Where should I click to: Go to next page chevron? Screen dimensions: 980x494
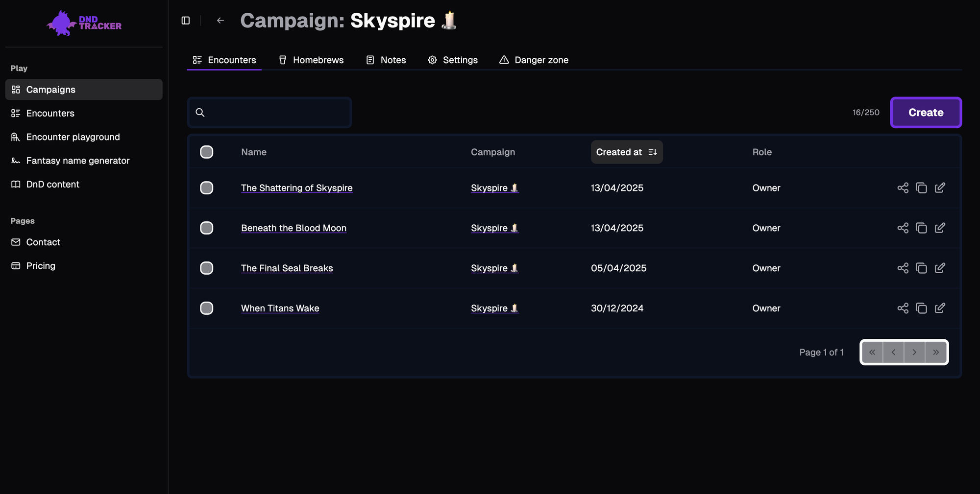[x=914, y=353]
